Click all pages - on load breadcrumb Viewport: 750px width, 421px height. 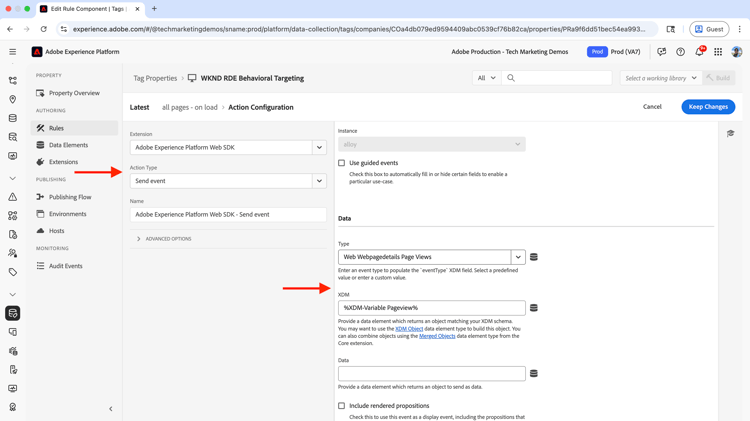coord(189,107)
